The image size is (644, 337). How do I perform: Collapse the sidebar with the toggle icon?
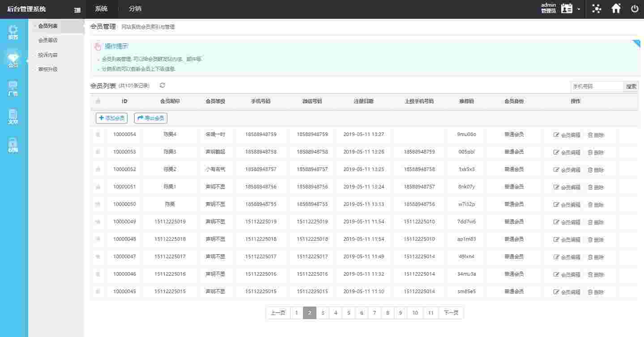tap(77, 10)
